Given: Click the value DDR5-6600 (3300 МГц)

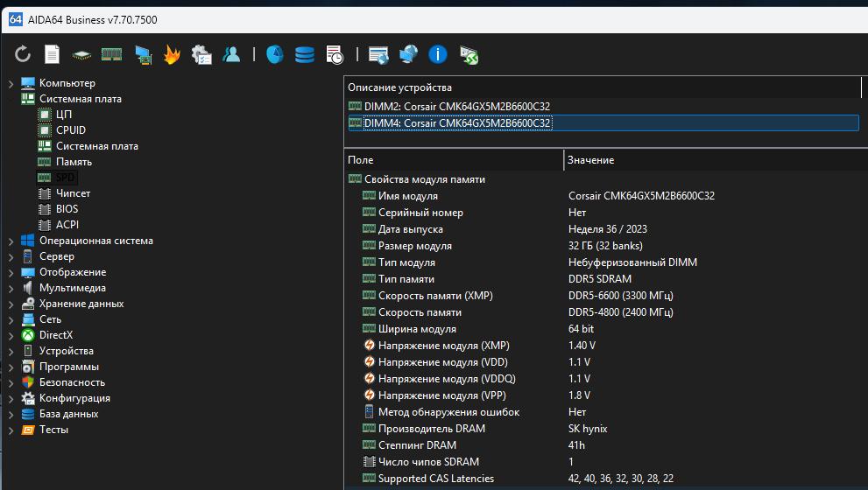Looking at the screenshot, I should pos(620,296).
